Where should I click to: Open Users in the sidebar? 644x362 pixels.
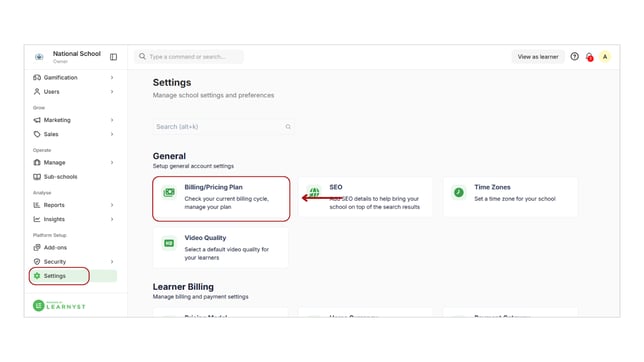click(74, 92)
